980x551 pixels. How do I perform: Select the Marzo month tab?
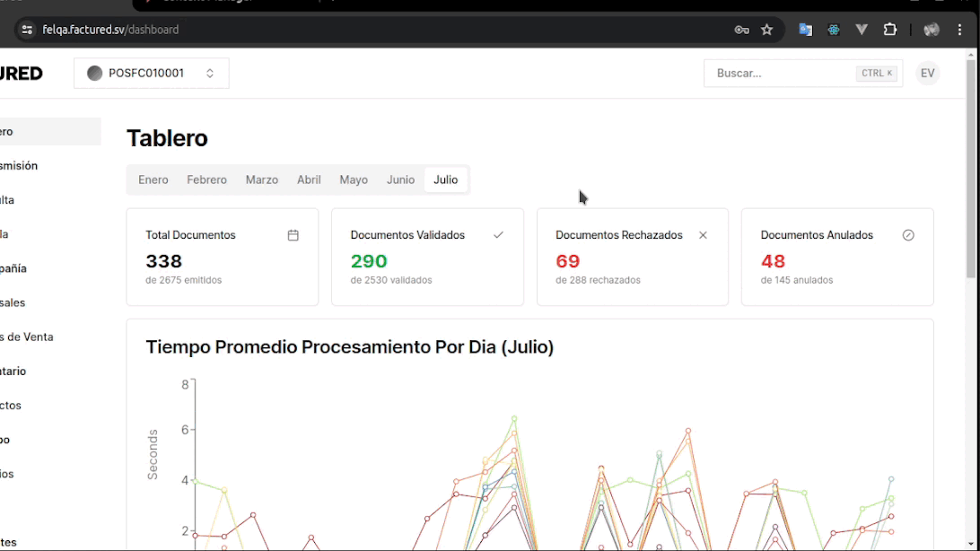[261, 179]
